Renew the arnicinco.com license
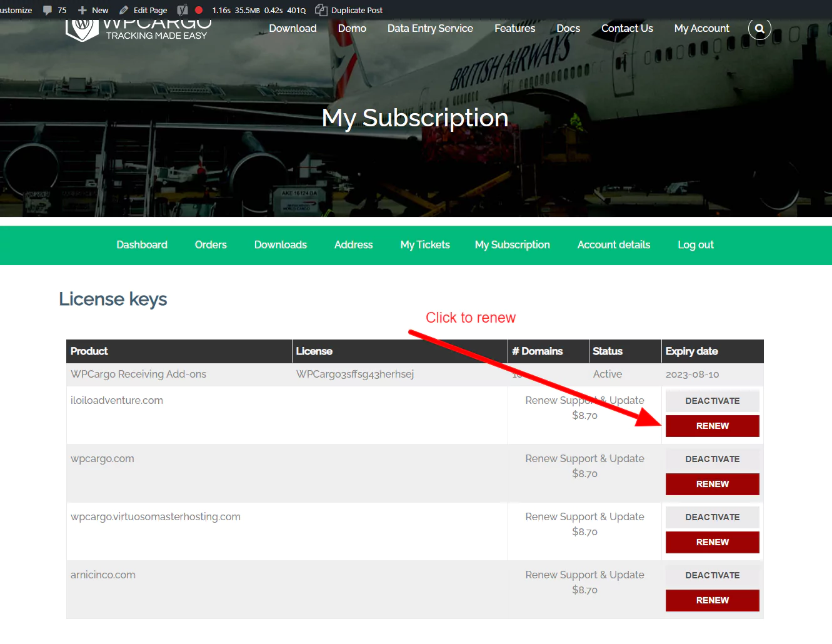Viewport: 832px width, 644px height. tap(712, 601)
